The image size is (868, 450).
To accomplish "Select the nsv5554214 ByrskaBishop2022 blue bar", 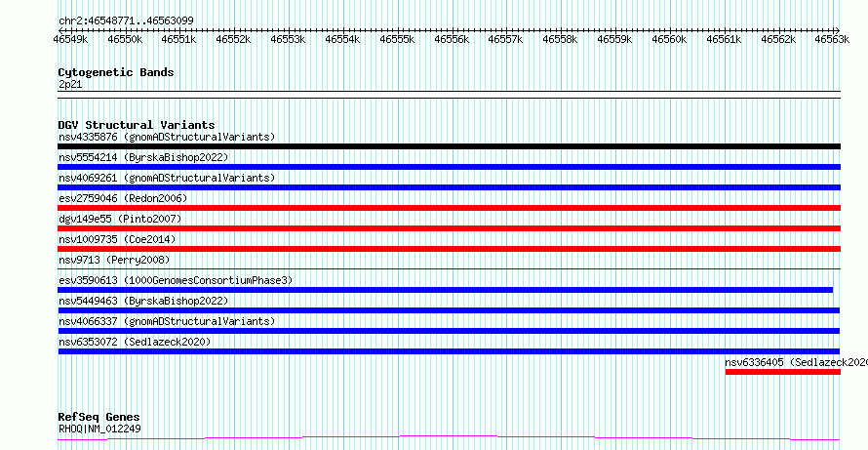I will [449, 167].
